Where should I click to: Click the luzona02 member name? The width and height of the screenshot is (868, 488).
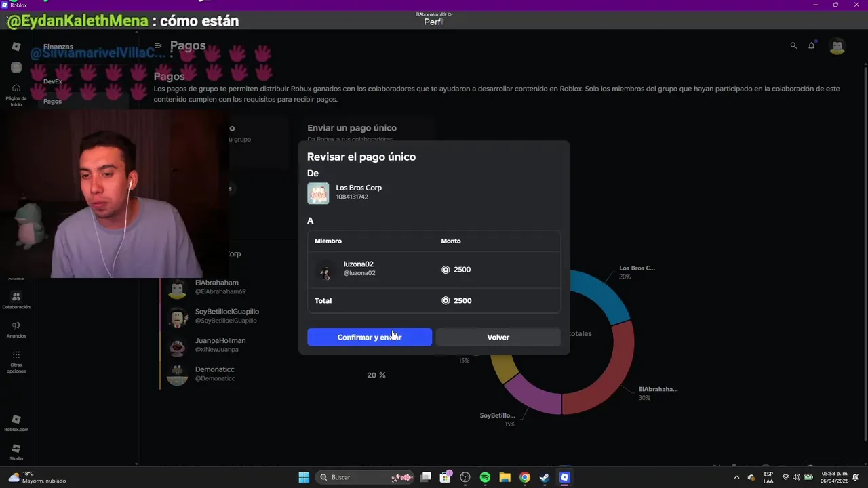click(359, 264)
